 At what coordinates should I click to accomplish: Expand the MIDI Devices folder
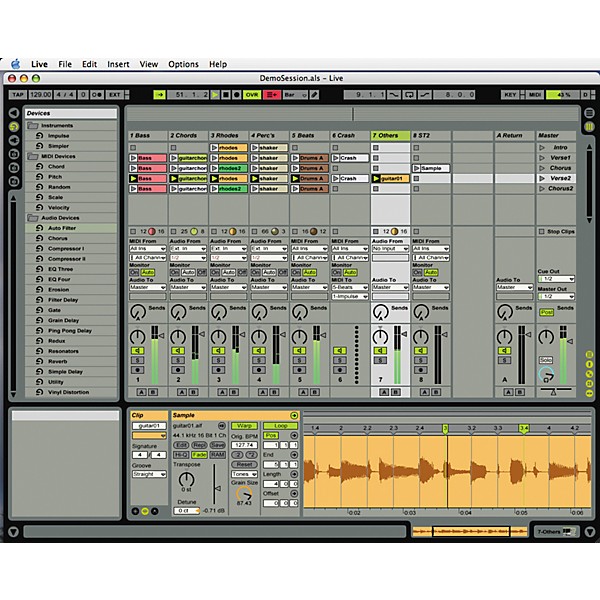(33, 156)
